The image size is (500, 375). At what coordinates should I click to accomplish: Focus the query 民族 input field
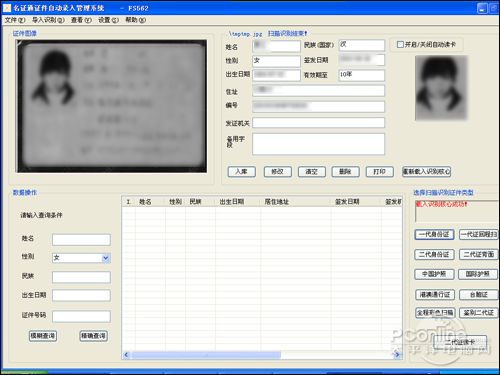[81, 277]
